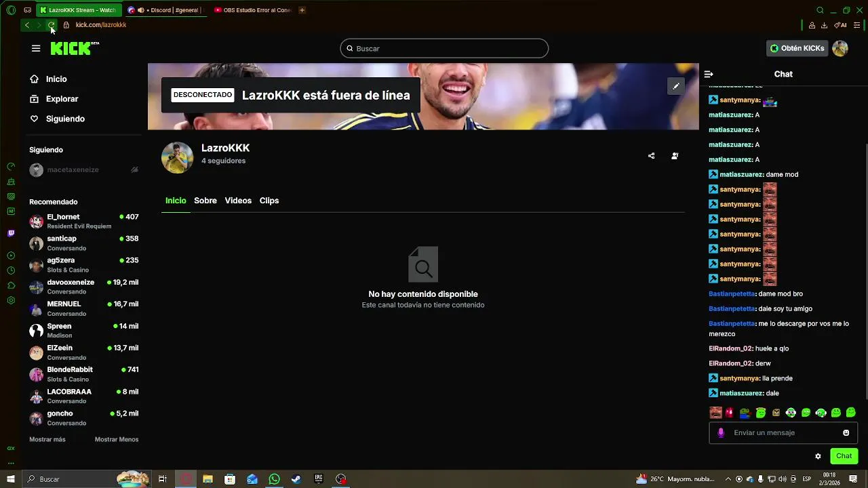Click the purple microphone icon in chat input

click(x=721, y=432)
